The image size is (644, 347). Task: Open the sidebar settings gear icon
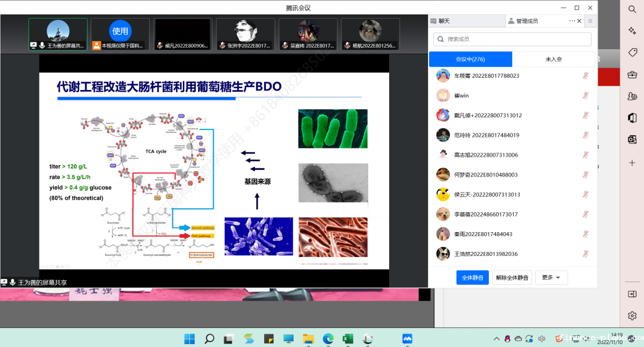pos(632,316)
